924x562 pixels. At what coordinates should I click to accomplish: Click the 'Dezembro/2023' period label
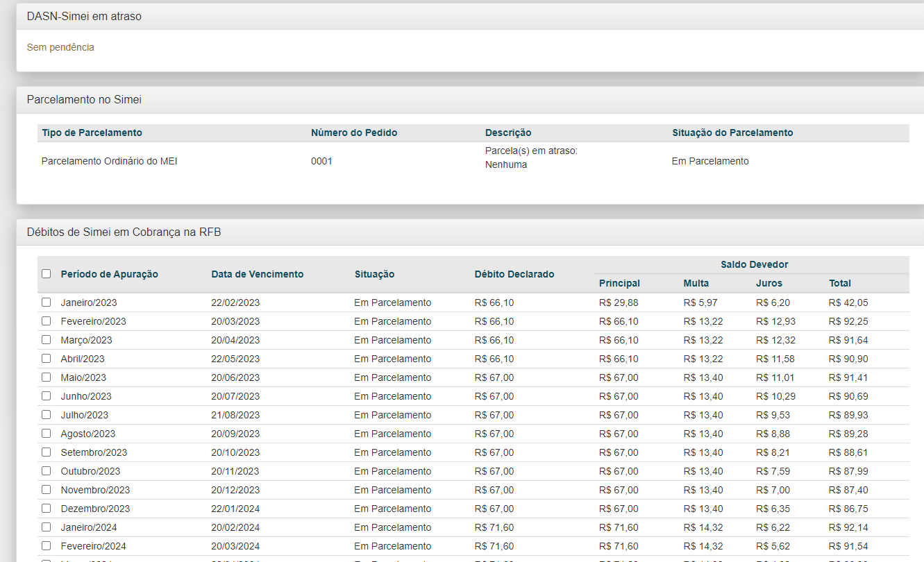tap(95, 509)
